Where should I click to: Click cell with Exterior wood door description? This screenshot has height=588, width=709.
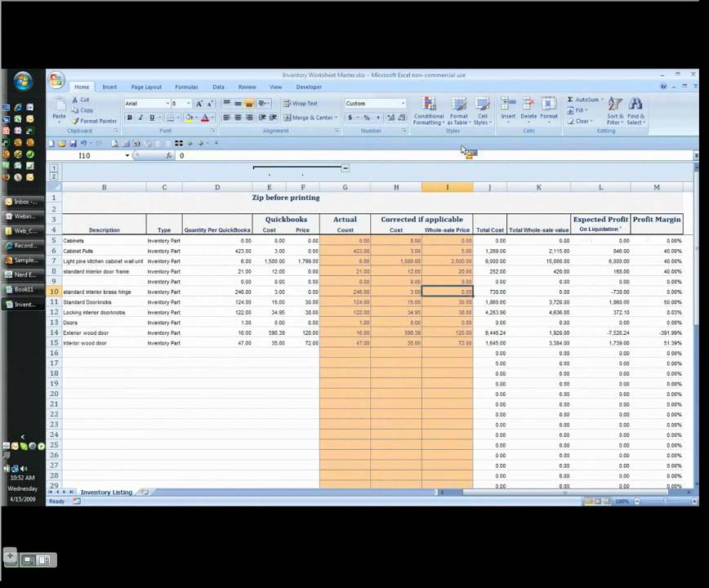pyautogui.click(x=104, y=333)
